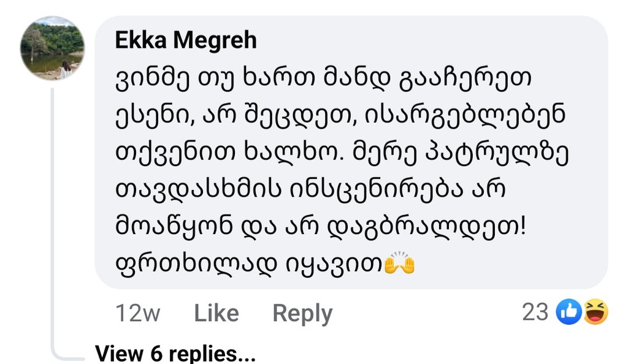Screen dimensions: 628x364
Task: Open Ekka Megreh's profile picture
Action: (52, 48)
